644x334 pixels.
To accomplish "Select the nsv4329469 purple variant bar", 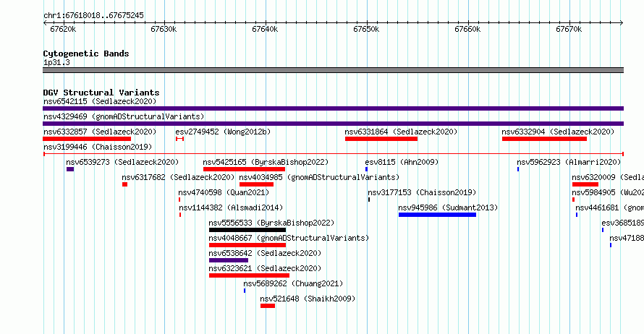I will click(x=333, y=124).
